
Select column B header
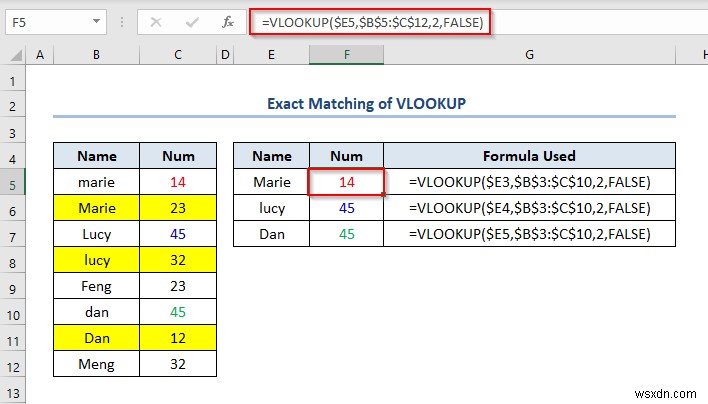96,55
